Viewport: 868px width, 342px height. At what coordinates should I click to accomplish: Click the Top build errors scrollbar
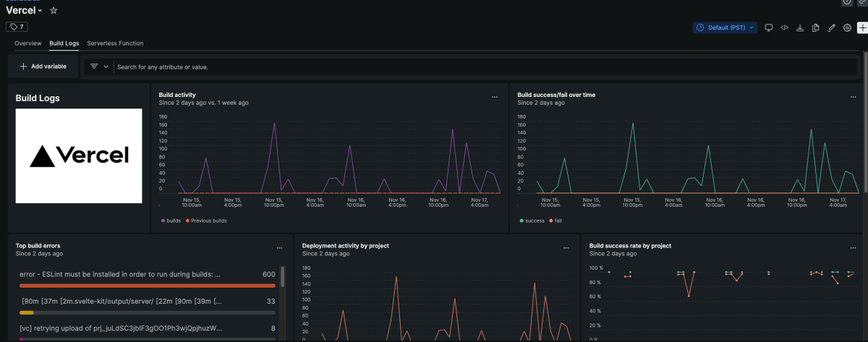click(x=282, y=275)
